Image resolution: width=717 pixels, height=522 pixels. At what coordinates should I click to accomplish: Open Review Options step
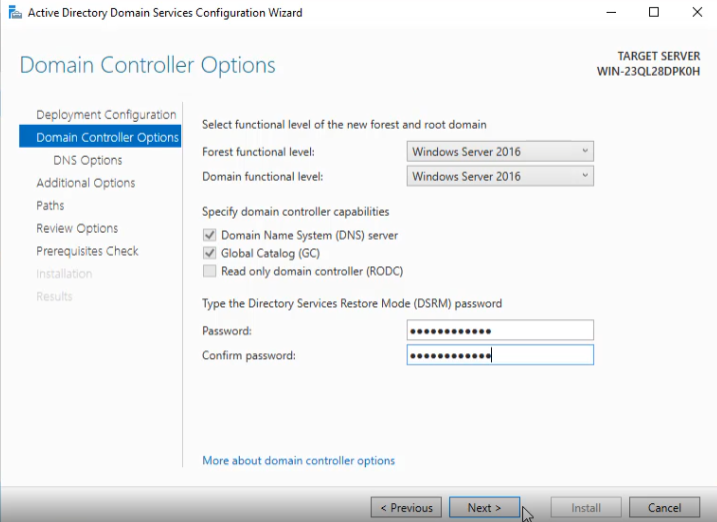(x=77, y=228)
